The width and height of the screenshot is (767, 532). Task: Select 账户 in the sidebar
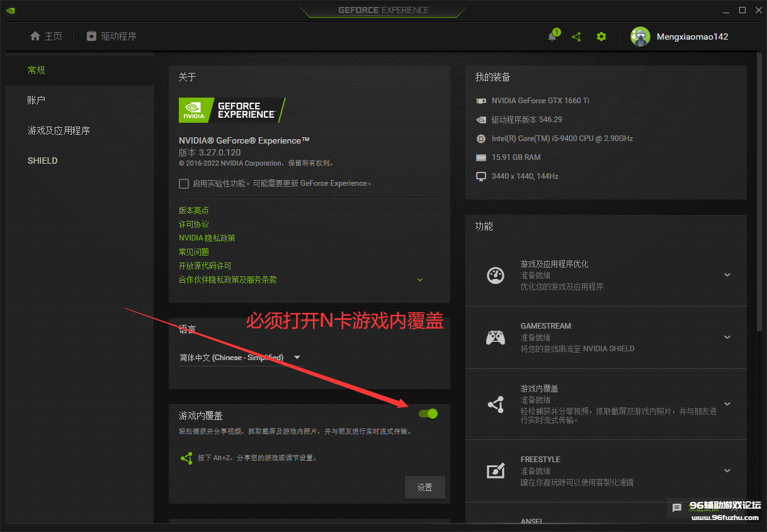[37, 100]
